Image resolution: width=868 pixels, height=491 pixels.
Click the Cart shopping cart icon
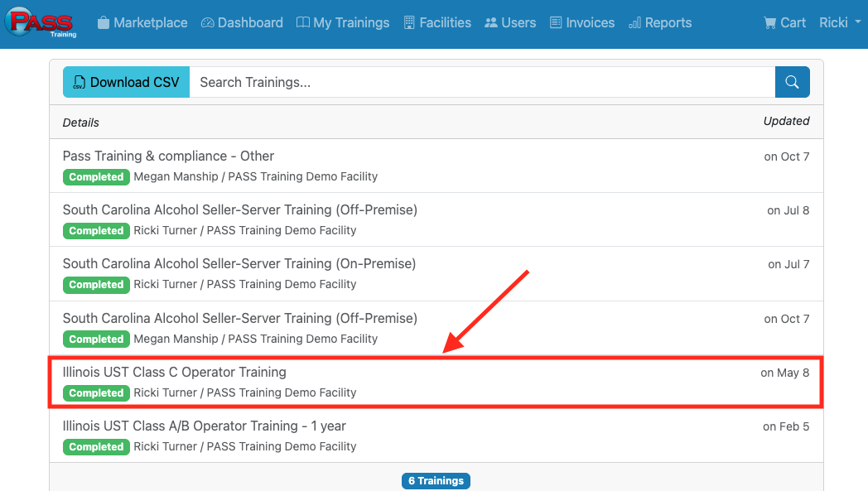coord(770,22)
